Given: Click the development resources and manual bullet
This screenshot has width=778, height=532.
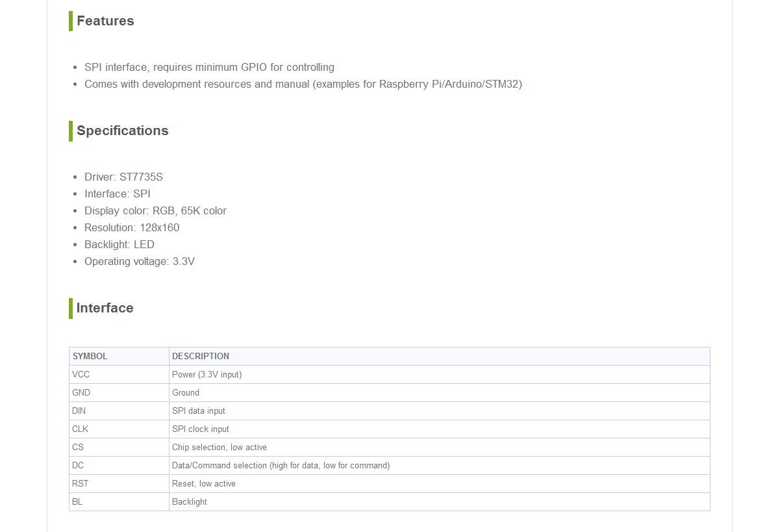Looking at the screenshot, I should click(x=303, y=84).
